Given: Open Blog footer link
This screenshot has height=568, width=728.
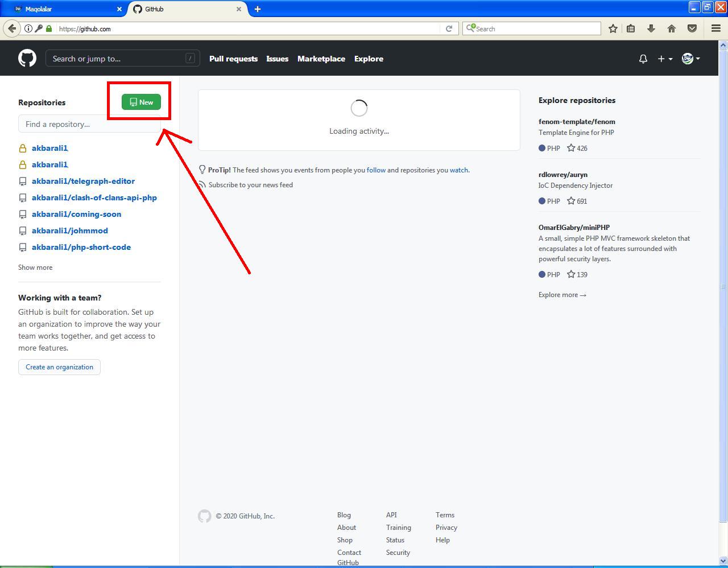Looking at the screenshot, I should [344, 515].
